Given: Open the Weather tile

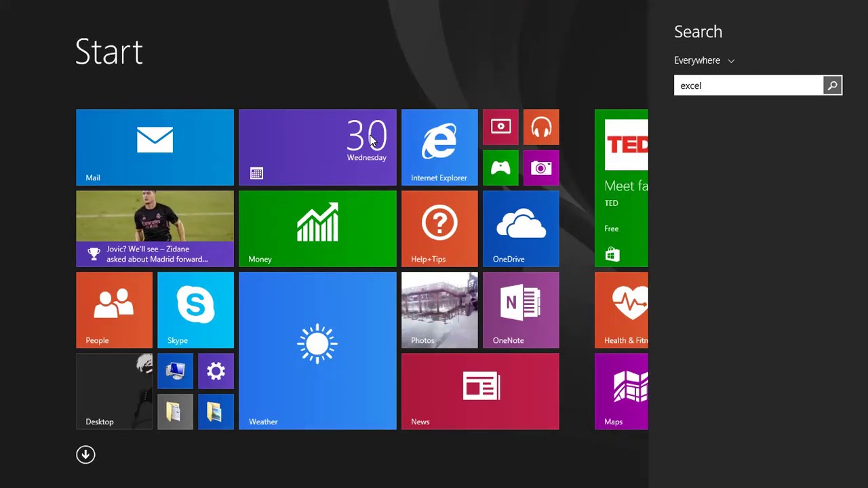Looking at the screenshot, I should coord(317,350).
